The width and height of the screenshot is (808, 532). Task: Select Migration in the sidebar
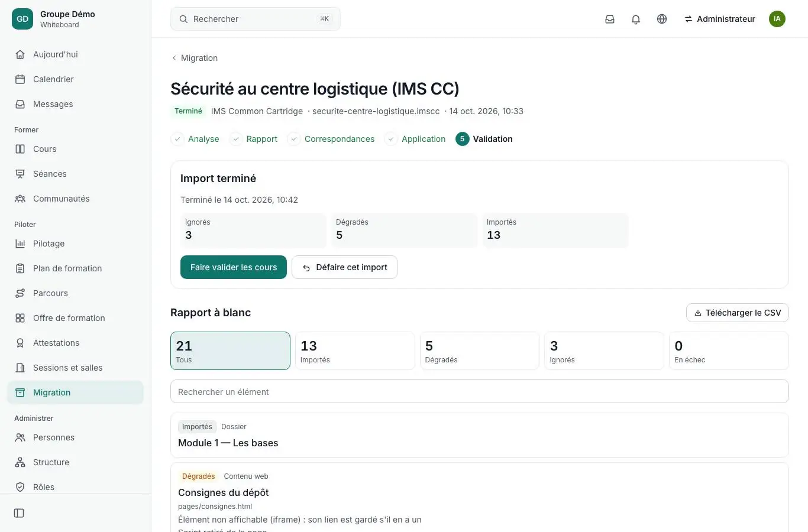click(75, 392)
